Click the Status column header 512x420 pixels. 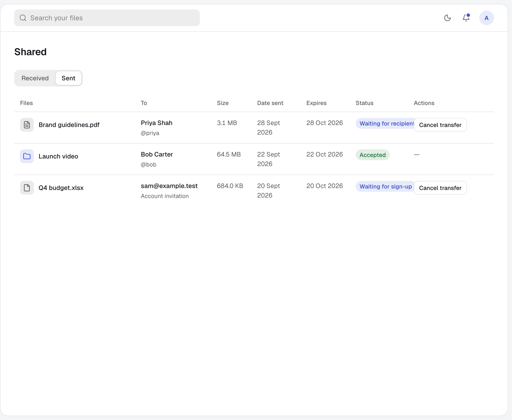click(x=364, y=103)
